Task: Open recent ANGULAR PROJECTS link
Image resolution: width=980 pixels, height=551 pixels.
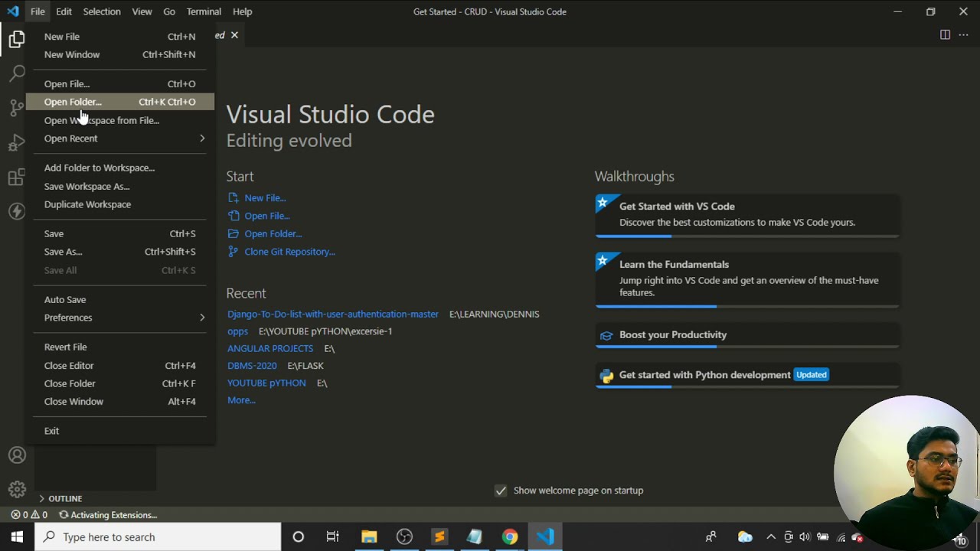Action: (x=270, y=348)
